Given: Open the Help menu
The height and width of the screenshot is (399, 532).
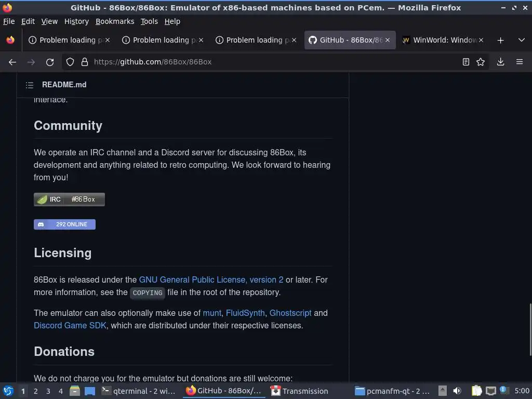Looking at the screenshot, I should [x=172, y=21].
